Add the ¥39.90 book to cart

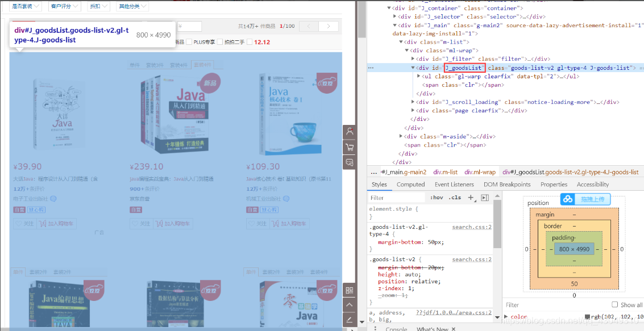coord(57,224)
